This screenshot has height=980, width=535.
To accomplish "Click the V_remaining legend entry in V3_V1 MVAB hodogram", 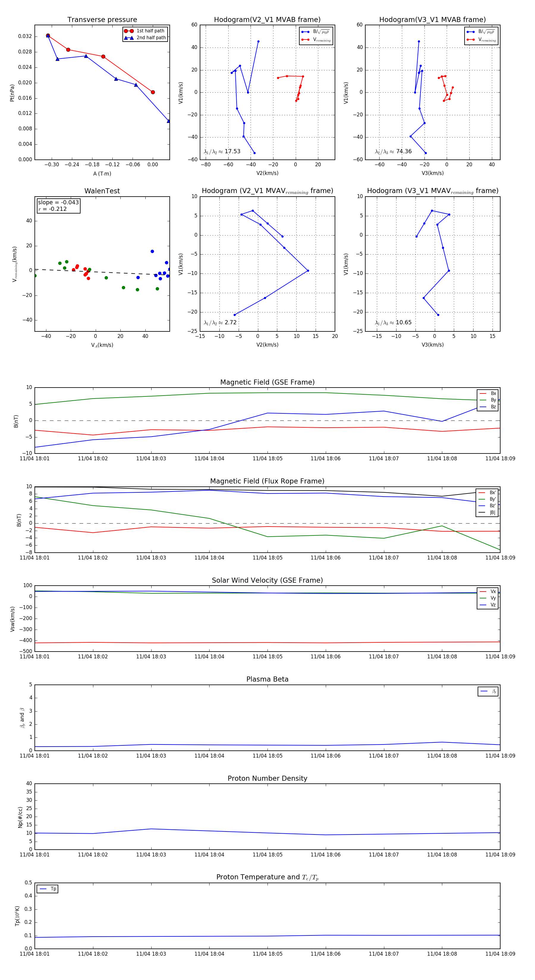I will tap(481, 39).
